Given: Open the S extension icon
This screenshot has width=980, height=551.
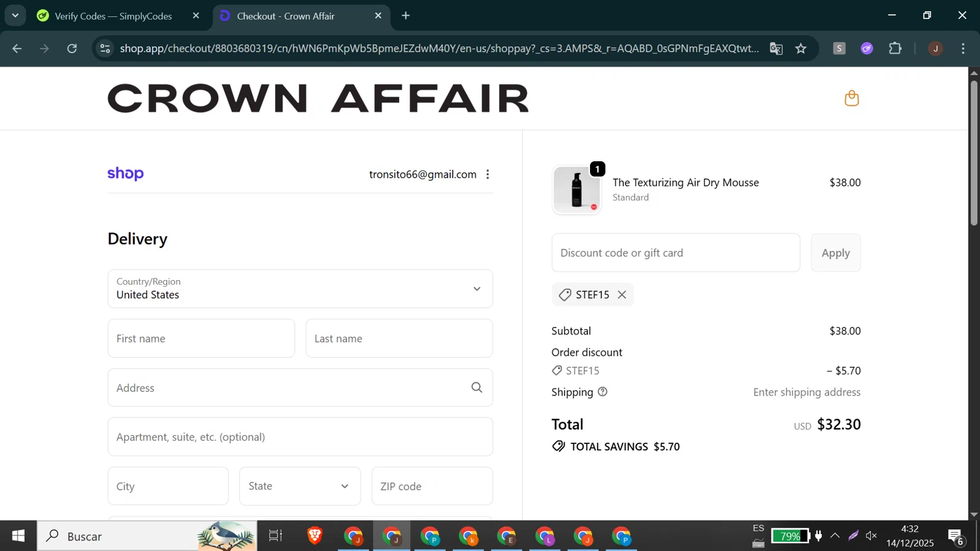Looking at the screenshot, I should (840, 48).
